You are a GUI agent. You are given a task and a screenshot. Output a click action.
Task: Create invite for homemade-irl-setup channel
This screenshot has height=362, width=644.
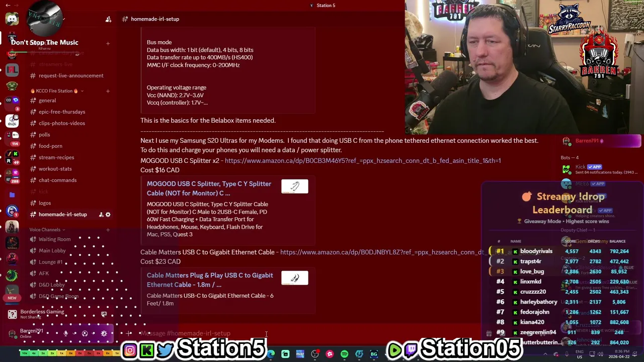pos(101,215)
